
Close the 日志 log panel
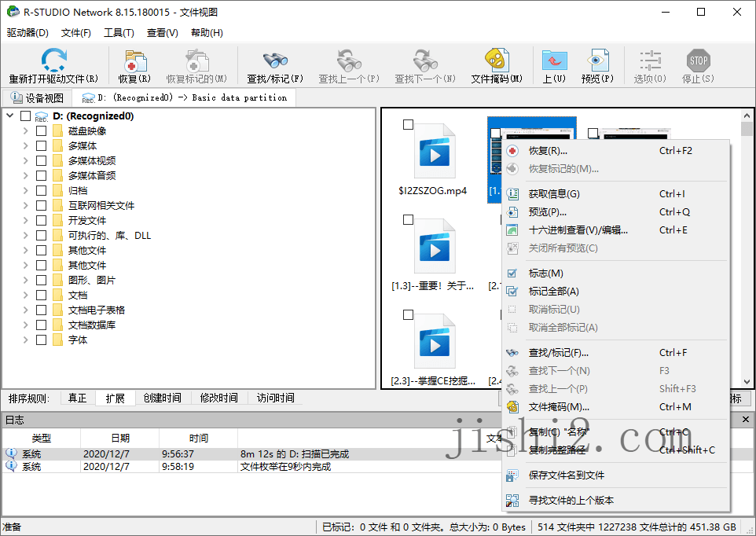click(746, 420)
